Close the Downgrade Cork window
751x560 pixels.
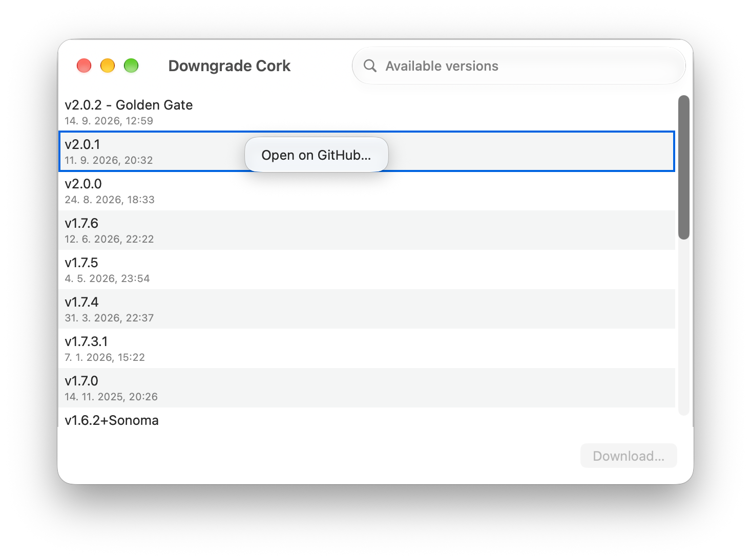click(84, 66)
